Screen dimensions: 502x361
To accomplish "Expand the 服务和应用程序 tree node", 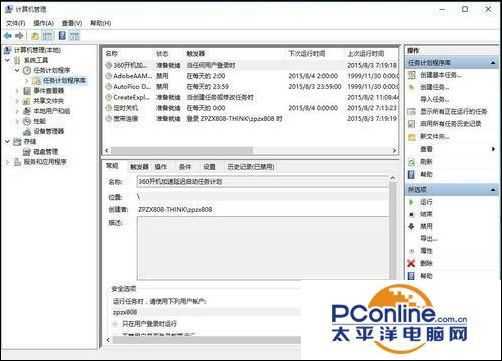I will click(x=8, y=162).
